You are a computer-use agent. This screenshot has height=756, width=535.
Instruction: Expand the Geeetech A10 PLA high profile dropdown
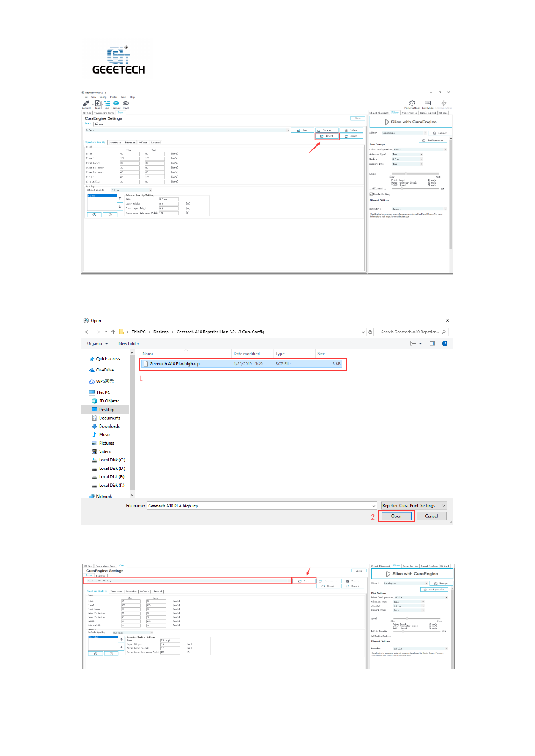point(289,581)
